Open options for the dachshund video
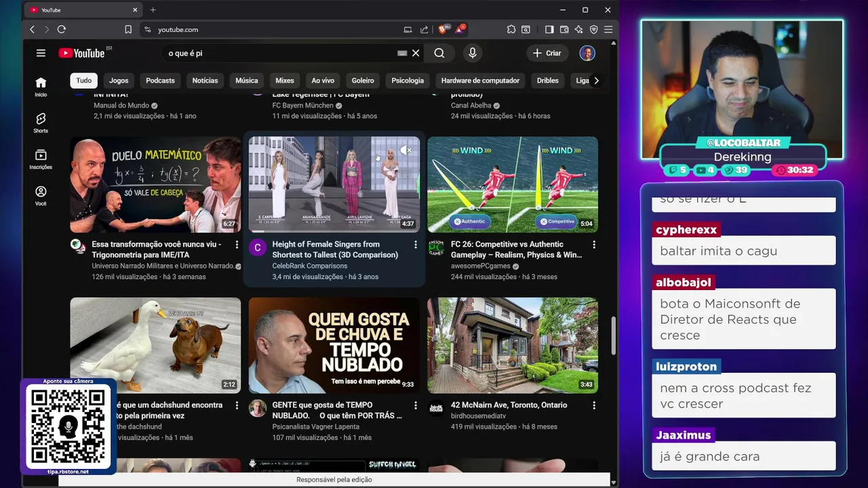Image resolution: width=868 pixels, height=488 pixels. 237,405
